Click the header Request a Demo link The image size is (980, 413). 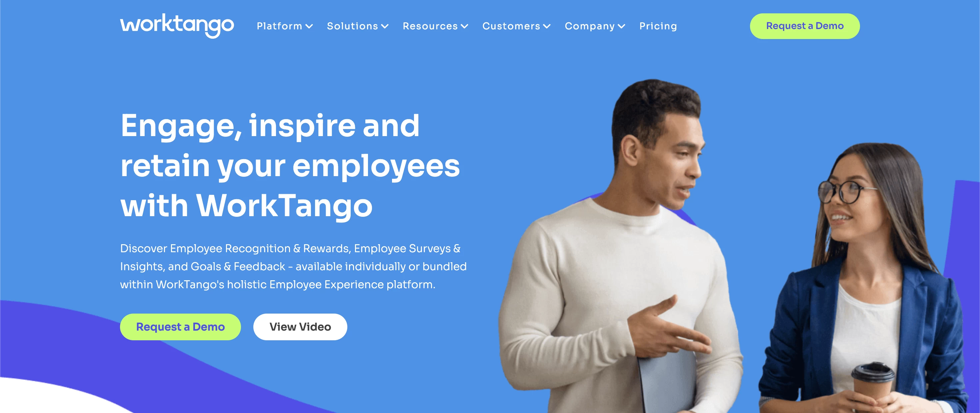coord(806,26)
